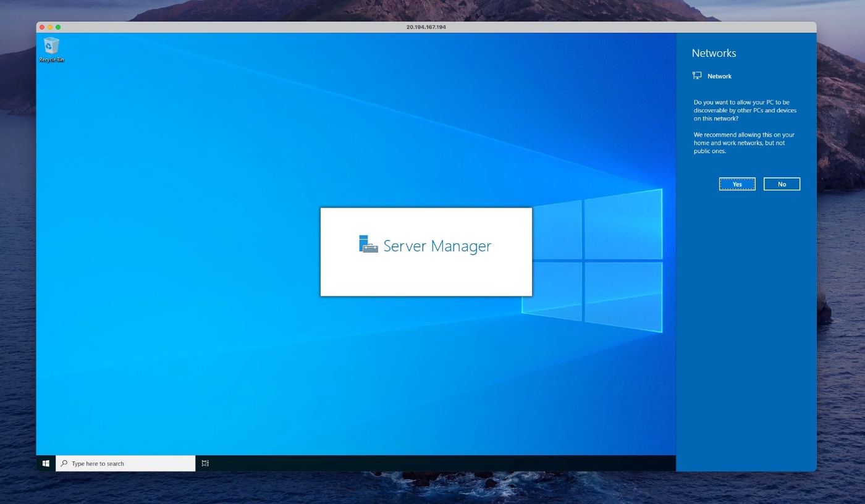Click the search magnifier icon in taskbar
The image size is (865, 504).
point(64,463)
